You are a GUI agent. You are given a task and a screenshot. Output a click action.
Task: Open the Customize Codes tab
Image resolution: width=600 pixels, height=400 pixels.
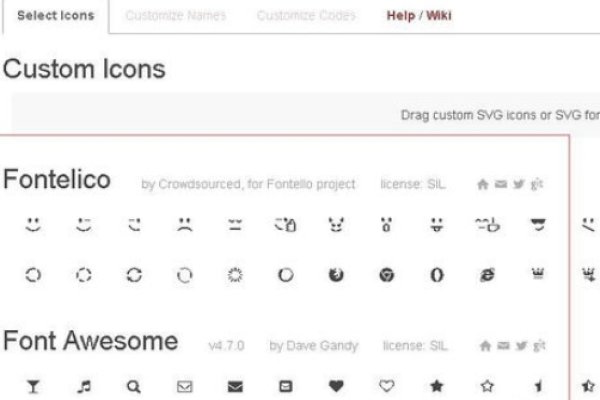click(x=305, y=16)
